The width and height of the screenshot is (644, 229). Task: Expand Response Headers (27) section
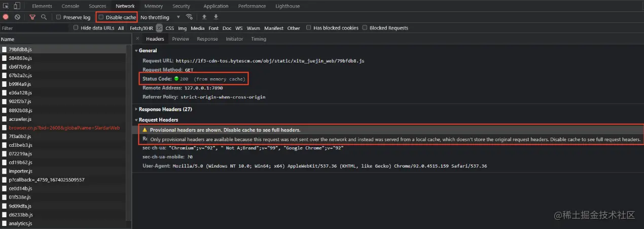[x=136, y=109]
